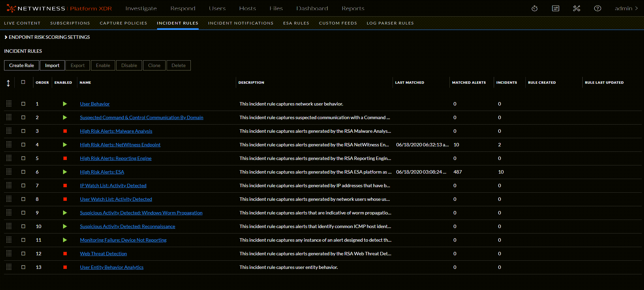
Task: Switch to the ESA Rules tab
Action: click(x=296, y=23)
